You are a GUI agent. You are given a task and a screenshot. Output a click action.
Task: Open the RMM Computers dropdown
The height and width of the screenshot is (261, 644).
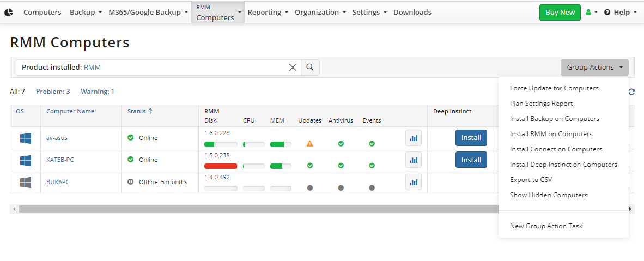(218, 13)
